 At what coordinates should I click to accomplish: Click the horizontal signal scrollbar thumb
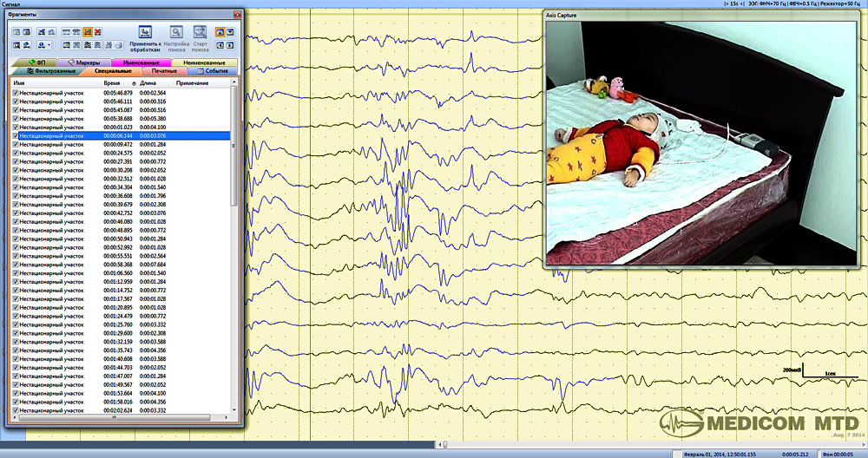[444, 445]
